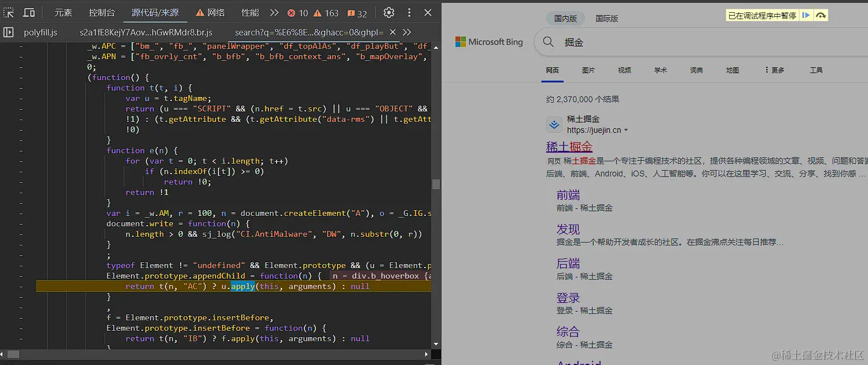
Task: Click the Microsoft Bing logo
Action: click(x=489, y=42)
